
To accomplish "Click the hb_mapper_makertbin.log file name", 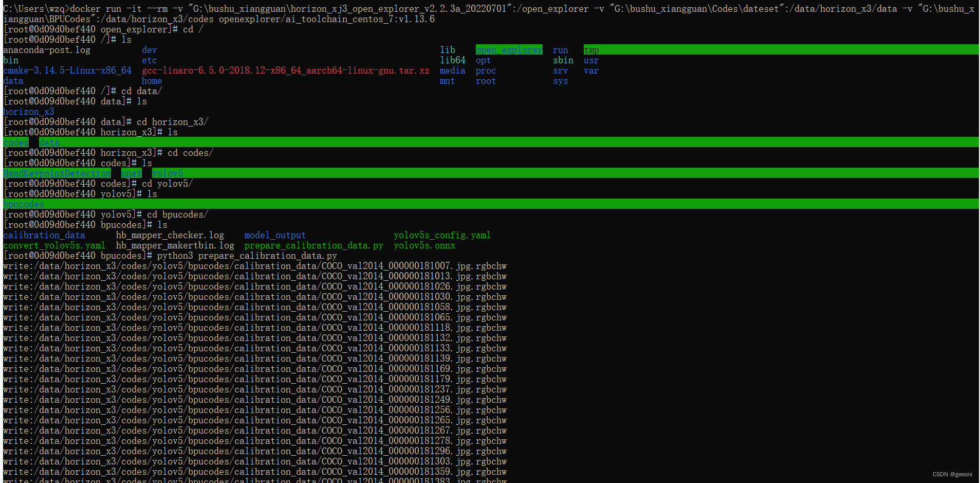I will pyautogui.click(x=175, y=245).
